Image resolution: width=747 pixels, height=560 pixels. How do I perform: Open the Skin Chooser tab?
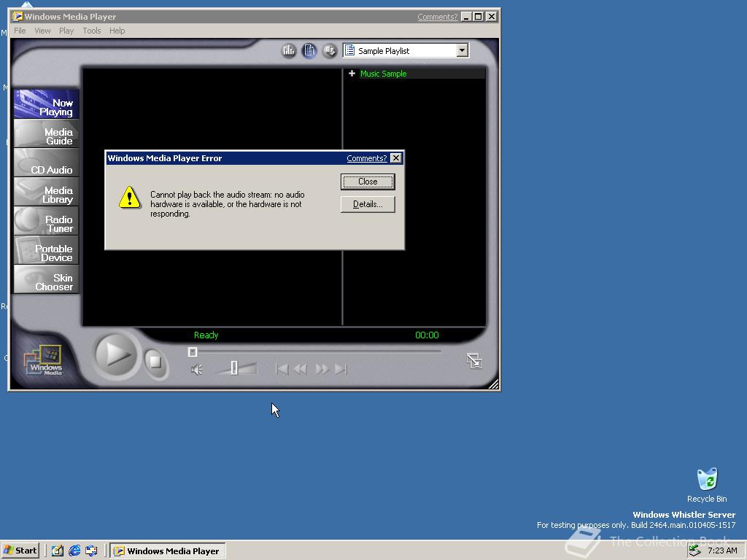pyautogui.click(x=46, y=279)
